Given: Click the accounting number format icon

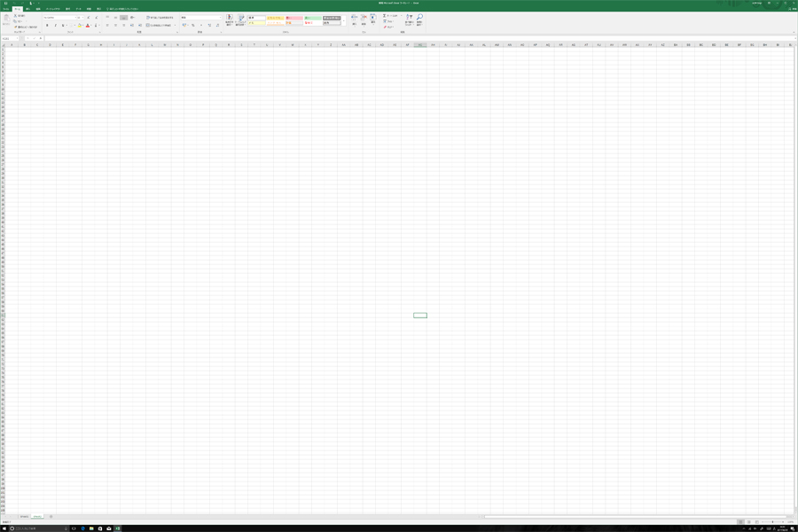Looking at the screenshot, I should pos(184,26).
